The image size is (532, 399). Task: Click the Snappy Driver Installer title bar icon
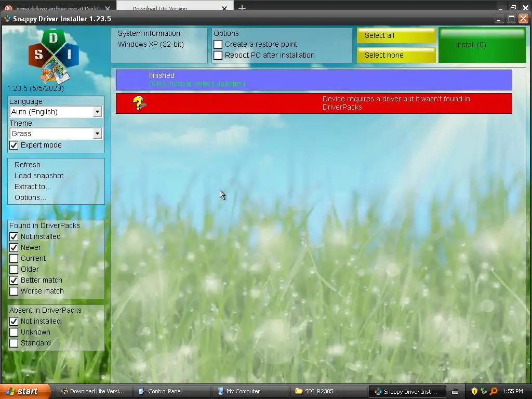click(x=7, y=19)
